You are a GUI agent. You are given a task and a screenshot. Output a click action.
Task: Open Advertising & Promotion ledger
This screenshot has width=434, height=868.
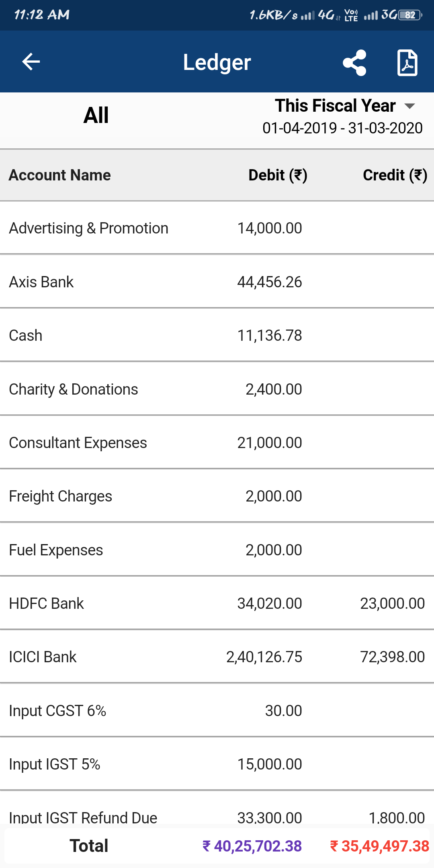[89, 228]
